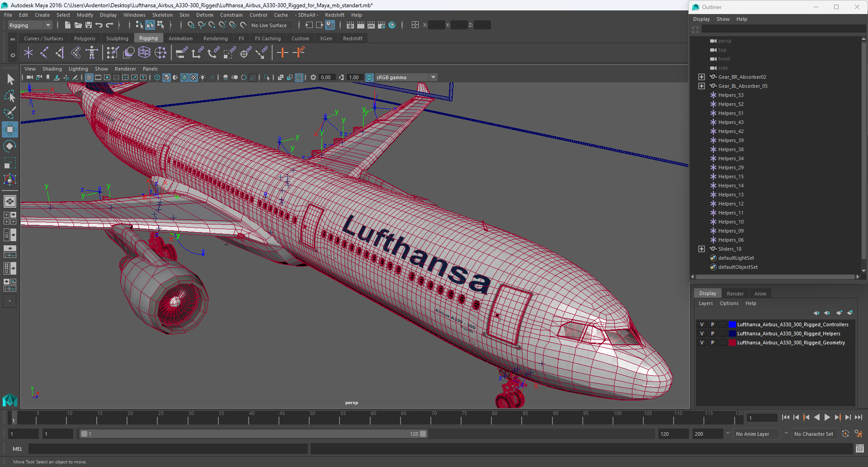Click the Play forwards button

tap(827, 418)
